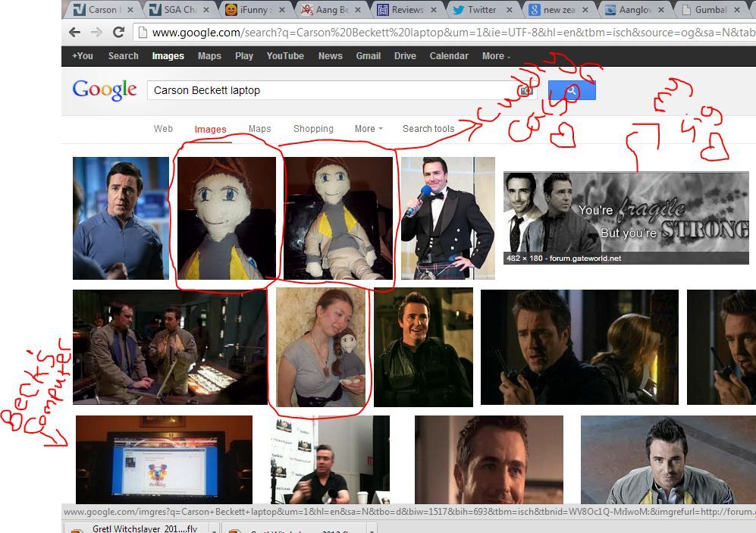Expand the More dropdown beside Shopping
Screen dimensions: 756x533
click(369, 129)
